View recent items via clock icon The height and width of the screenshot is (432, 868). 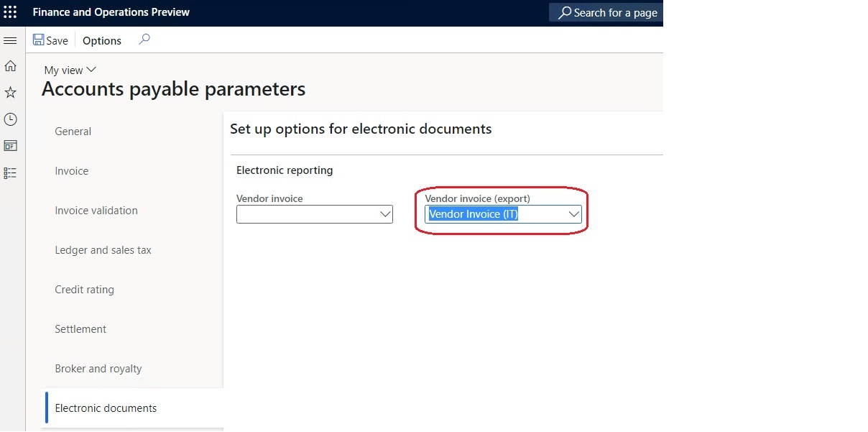tap(10, 119)
